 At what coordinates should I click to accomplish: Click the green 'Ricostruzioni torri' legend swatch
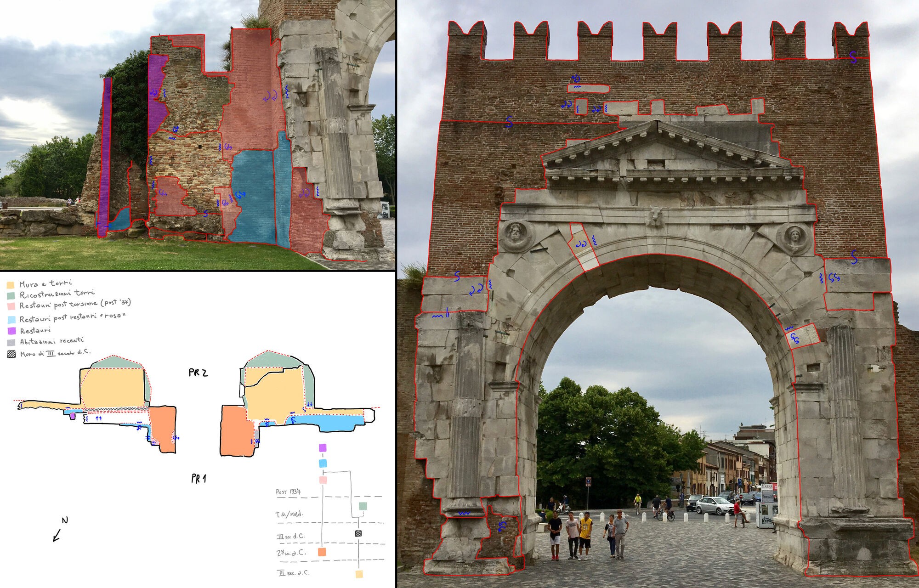pyautogui.click(x=11, y=295)
